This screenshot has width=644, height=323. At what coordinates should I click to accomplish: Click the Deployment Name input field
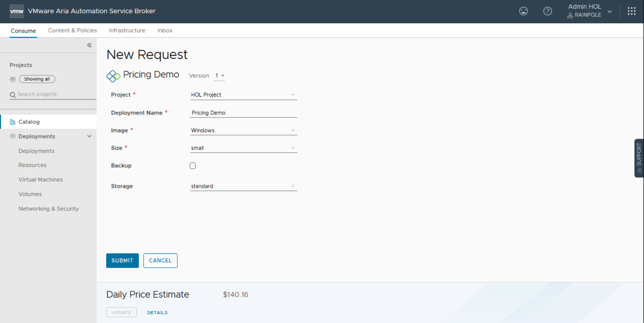click(243, 113)
